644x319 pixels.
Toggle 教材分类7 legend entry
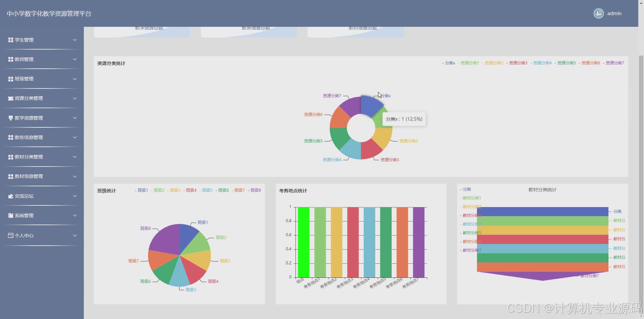(471, 250)
